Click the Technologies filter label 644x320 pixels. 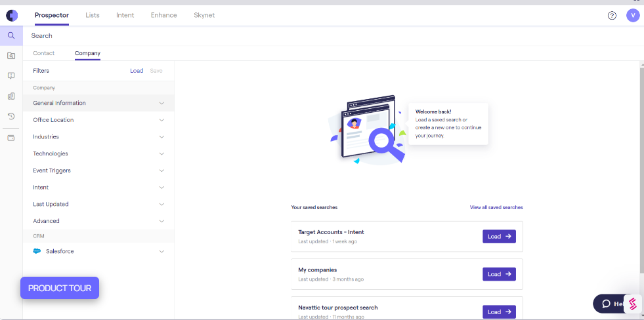click(x=51, y=154)
